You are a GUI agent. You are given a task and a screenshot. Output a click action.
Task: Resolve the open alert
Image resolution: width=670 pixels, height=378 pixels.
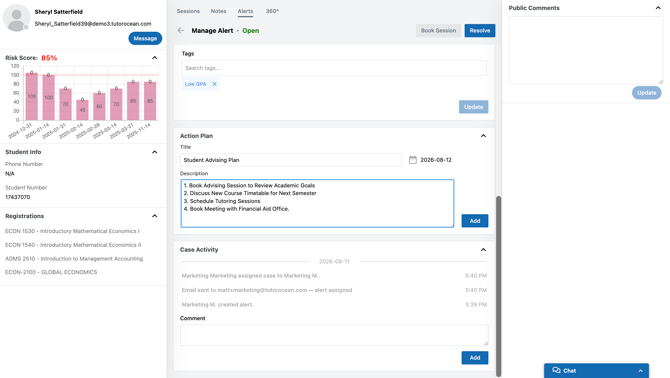pos(480,30)
